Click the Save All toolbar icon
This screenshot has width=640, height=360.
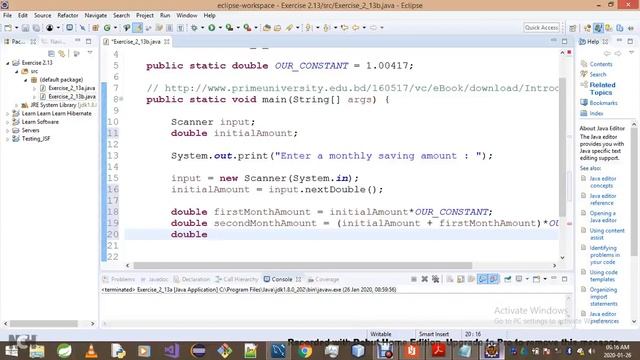[36, 28]
